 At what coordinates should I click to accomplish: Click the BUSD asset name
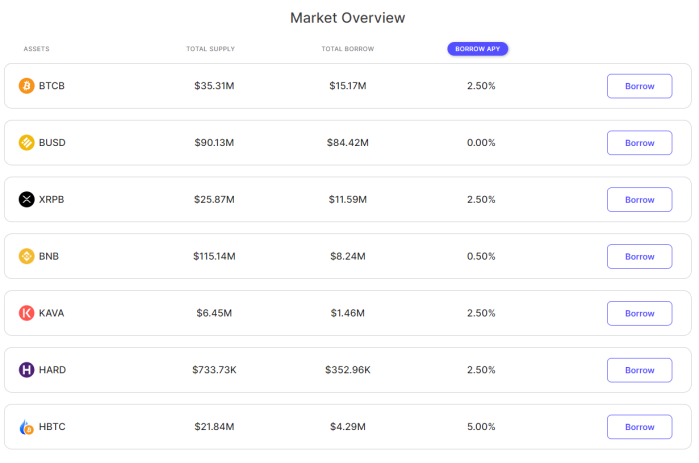tap(52, 143)
